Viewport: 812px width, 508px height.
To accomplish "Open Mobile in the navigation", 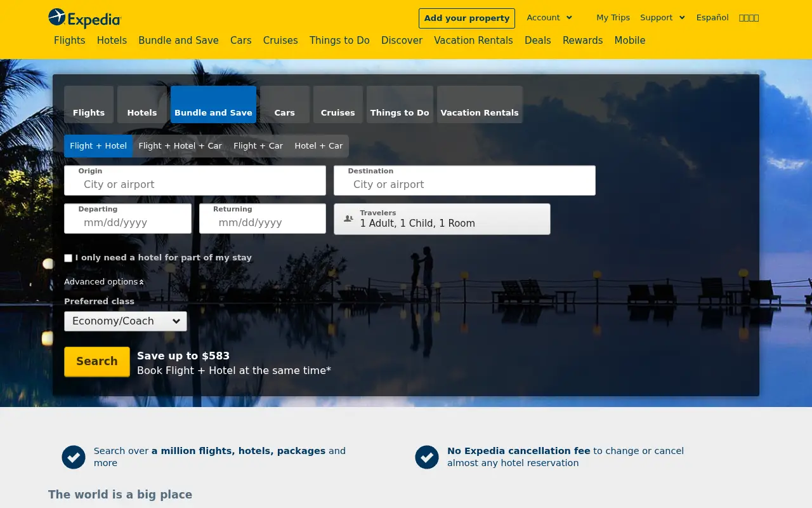I will click(630, 41).
